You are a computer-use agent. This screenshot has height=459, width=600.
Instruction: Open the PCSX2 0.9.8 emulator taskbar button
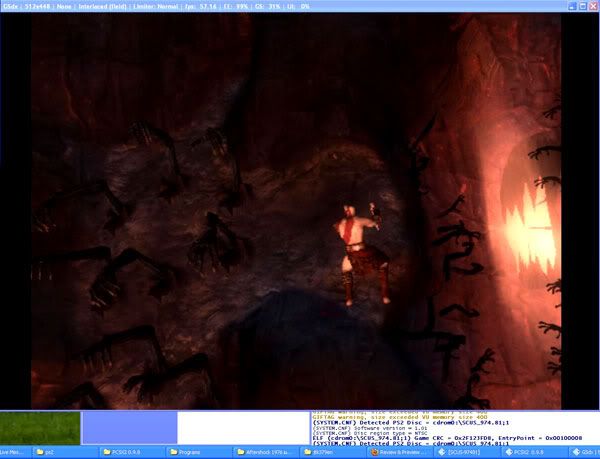535,452
